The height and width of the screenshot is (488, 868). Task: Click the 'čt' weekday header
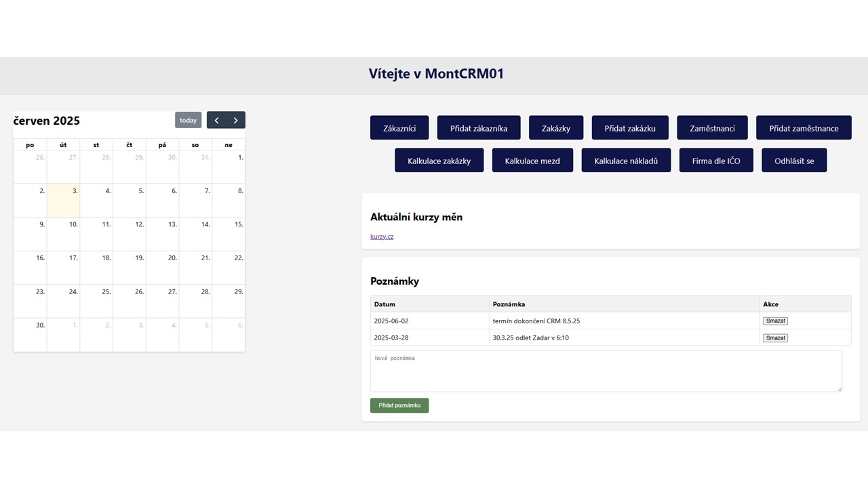tap(130, 144)
